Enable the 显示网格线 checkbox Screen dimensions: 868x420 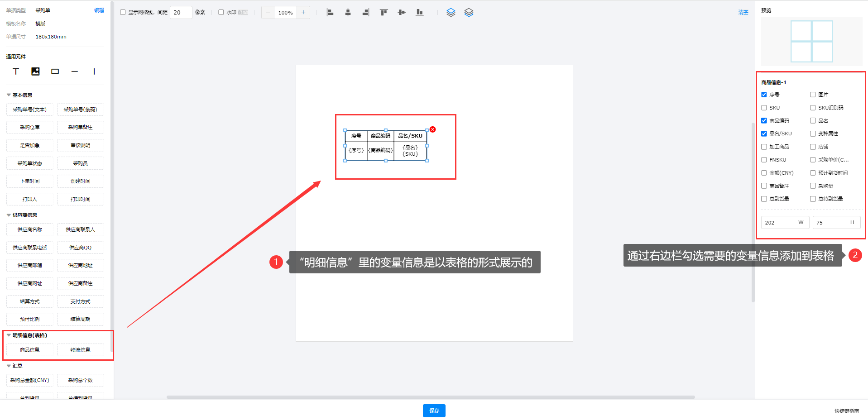(123, 12)
